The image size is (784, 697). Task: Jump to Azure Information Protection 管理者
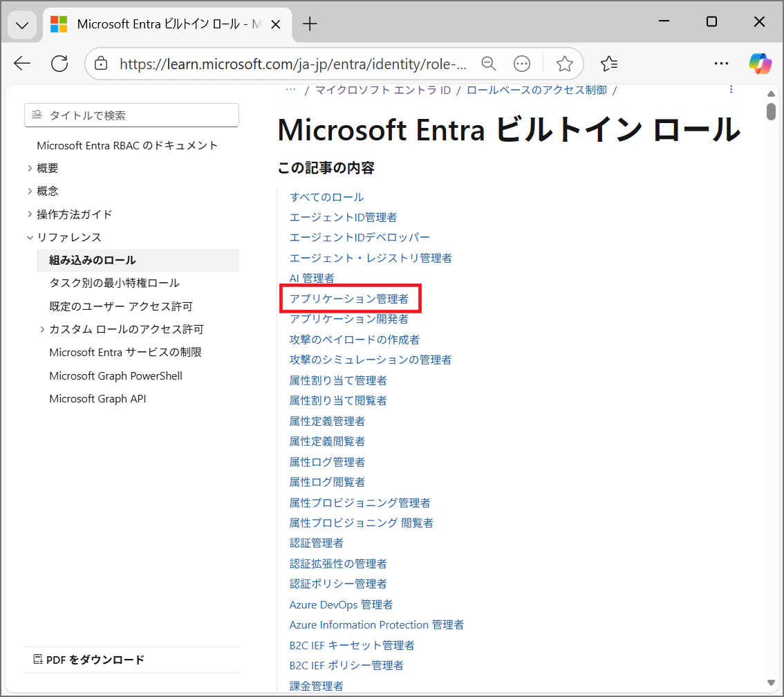[377, 625]
